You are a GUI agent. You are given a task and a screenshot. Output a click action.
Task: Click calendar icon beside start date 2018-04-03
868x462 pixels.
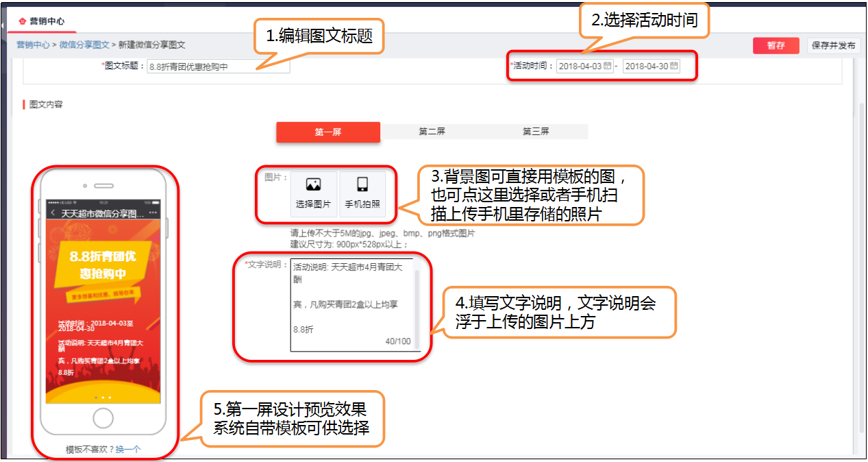(608, 66)
